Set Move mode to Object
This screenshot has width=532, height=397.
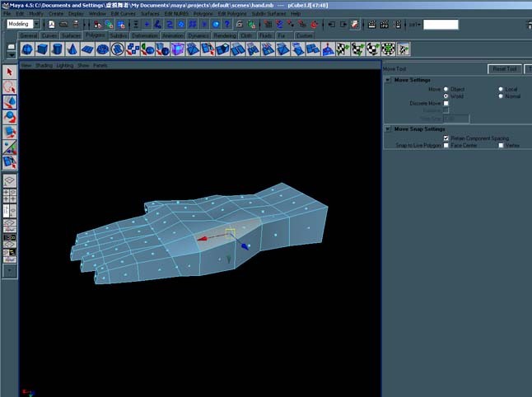coord(446,89)
